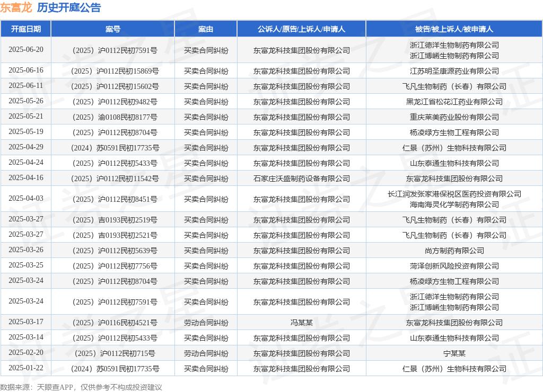This screenshot has height=392, width=543.
Task: Click 仁景（苏州）生物科技有限公司 in the 2025-04-29 row
Action: coord(454,148)
